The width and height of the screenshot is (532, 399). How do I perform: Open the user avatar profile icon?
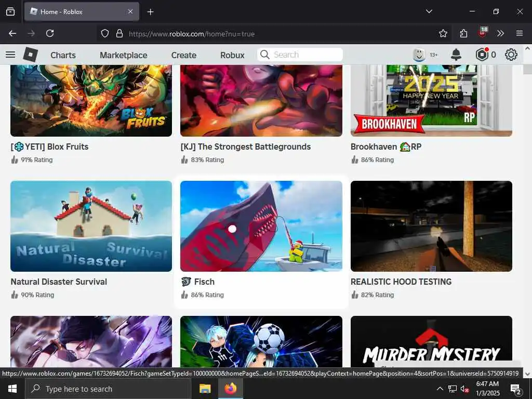point(419,55)
